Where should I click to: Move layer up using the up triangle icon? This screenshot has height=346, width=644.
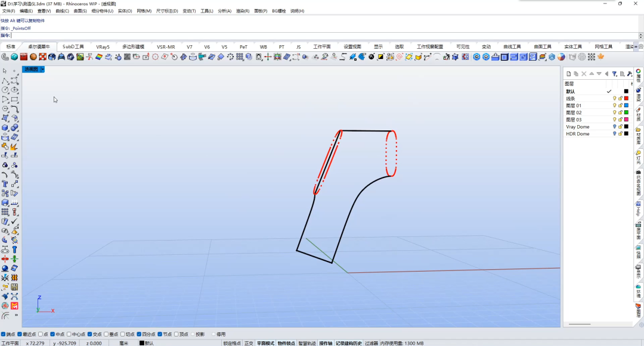[592, 74]
